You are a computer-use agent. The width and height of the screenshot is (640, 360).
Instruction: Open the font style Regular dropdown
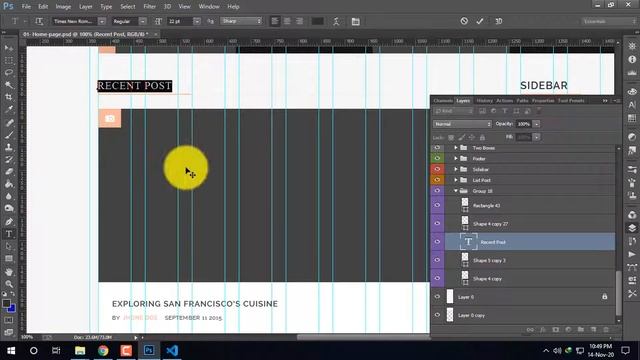point(142,21)
